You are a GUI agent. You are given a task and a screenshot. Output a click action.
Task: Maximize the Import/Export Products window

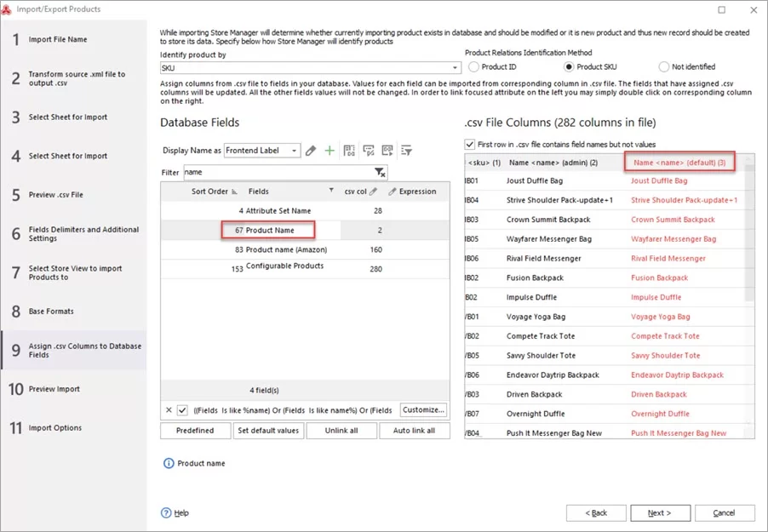(721, 10)
